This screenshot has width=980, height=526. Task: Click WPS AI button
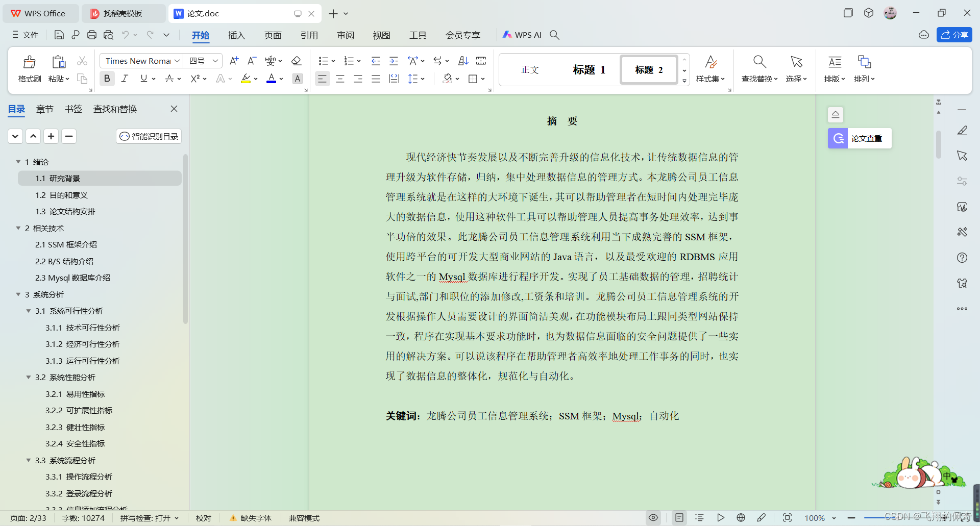click(x=522, y=35)
